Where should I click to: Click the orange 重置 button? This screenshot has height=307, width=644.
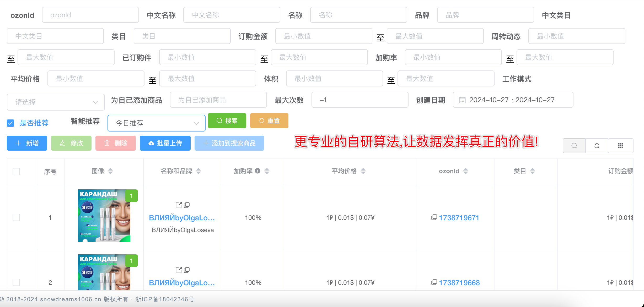coord(269,121)
